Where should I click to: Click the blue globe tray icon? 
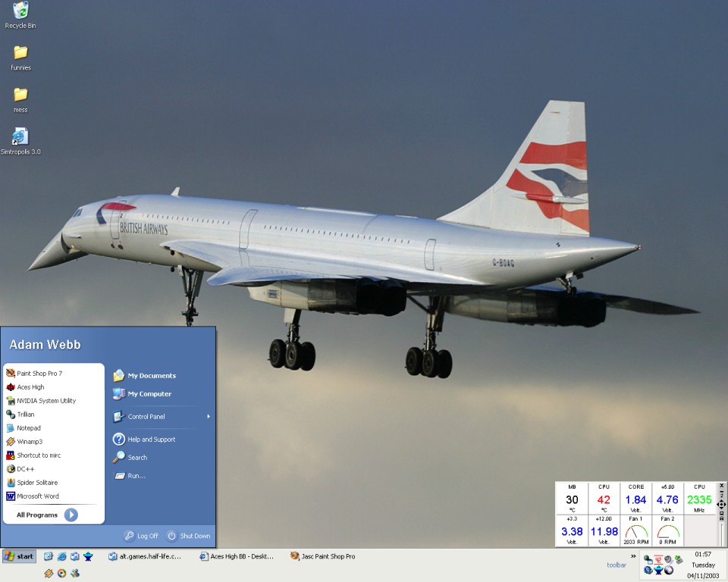[x=648, y=570]
